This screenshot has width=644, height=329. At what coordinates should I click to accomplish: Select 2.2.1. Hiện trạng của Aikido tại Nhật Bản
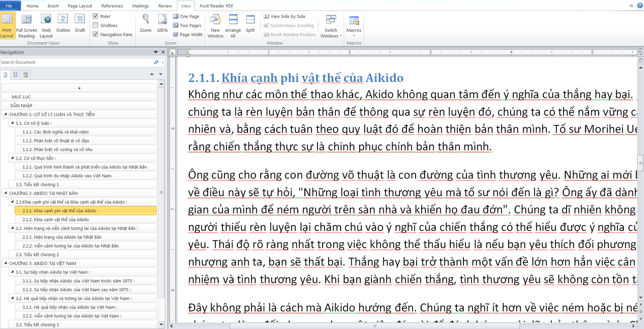[x=86, y=237]
